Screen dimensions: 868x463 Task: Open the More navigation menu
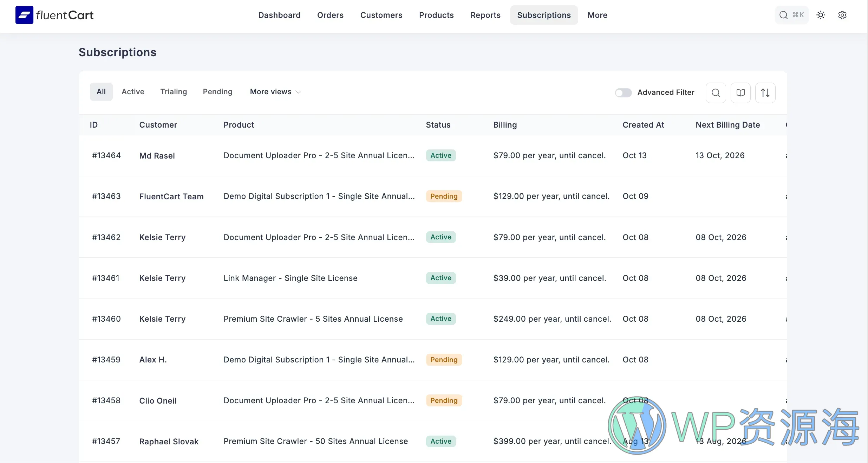click(597, 15)
